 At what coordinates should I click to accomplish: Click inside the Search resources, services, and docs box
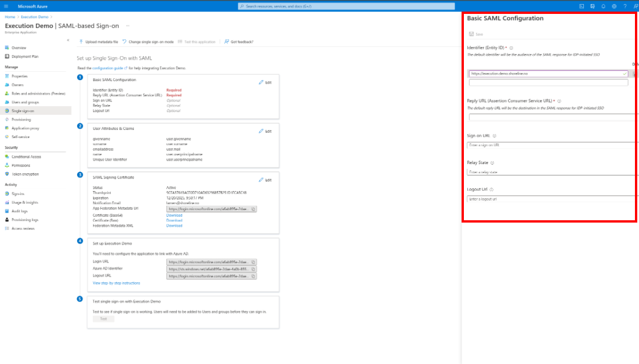[346, 6]
